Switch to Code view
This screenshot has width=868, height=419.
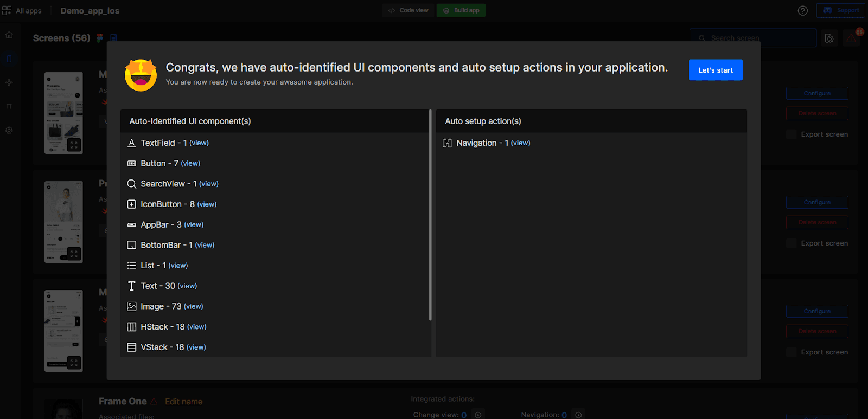(408, 10)
